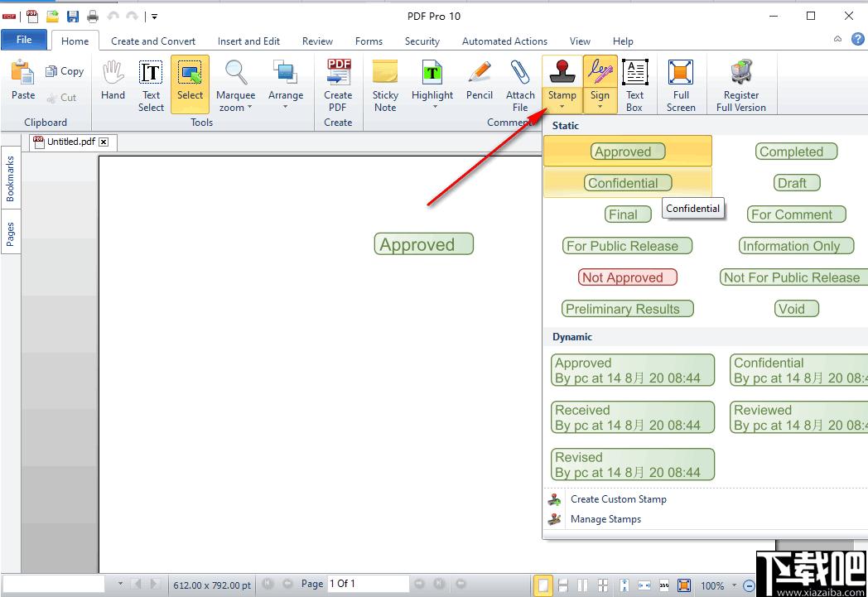Toggle the Select tool in the ribbon
Viewport: 868px width, 597px height.
(190, 84)
